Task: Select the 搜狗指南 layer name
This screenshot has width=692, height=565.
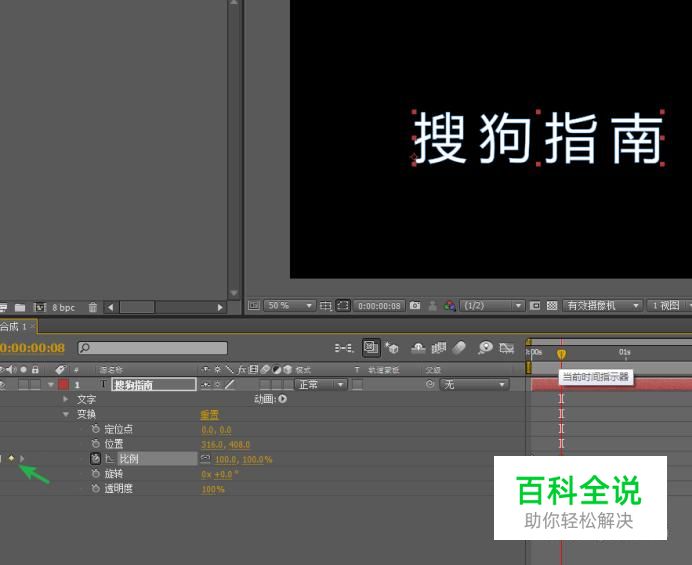Action: point(154,385)
